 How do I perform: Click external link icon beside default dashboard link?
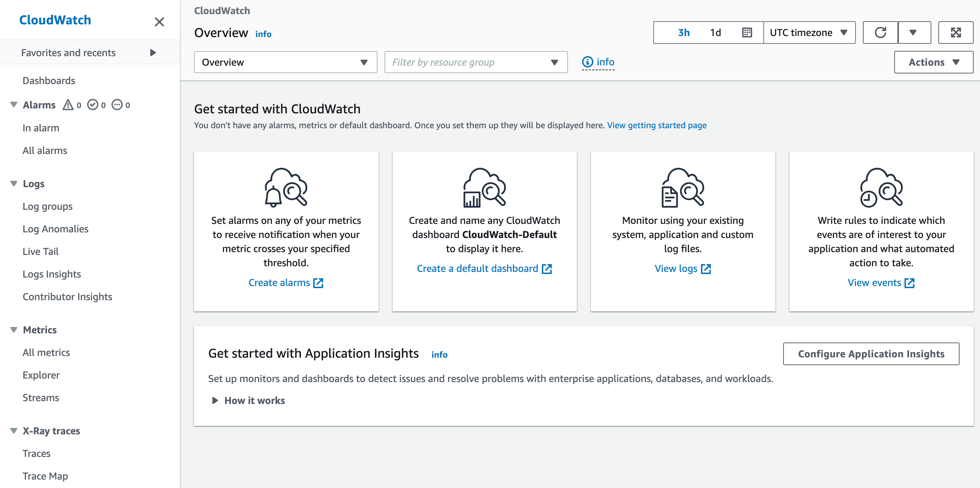(x=547, y=269)
